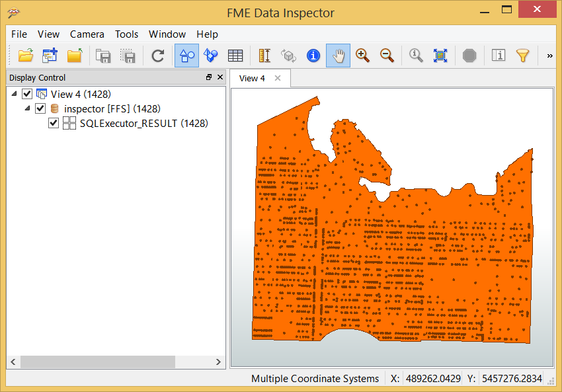Close the Display Control panel

click(220, 77)
